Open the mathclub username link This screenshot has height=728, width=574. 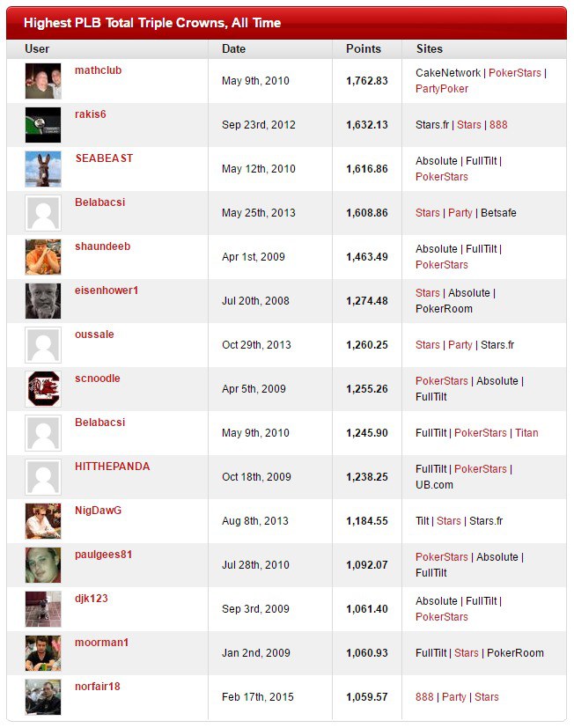(98, 70)
